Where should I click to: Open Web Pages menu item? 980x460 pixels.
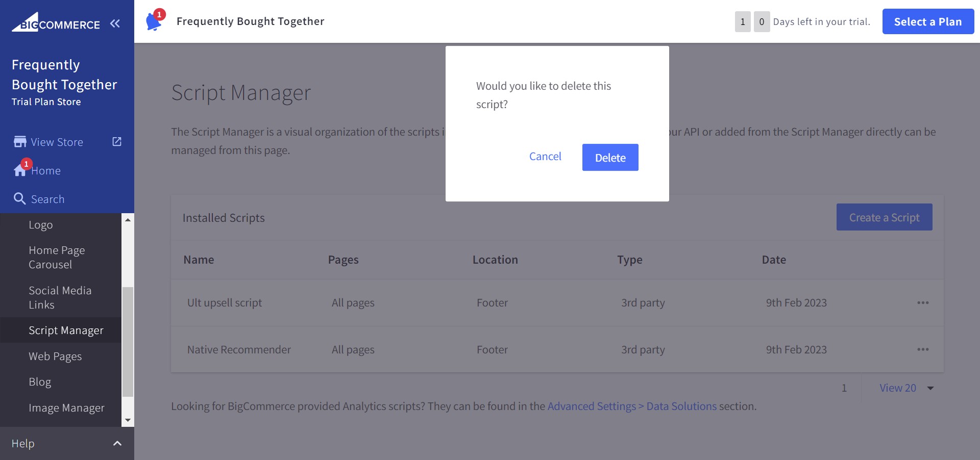pos(55,356)
